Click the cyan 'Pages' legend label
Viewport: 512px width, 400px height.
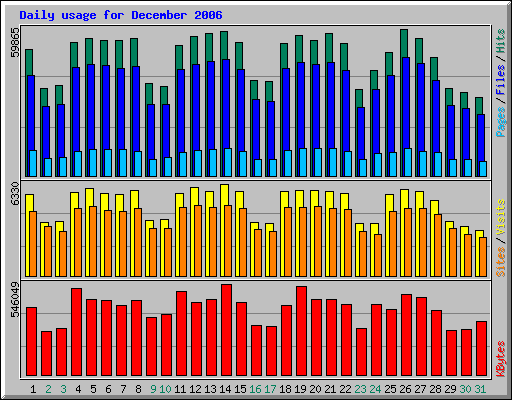click(x=501, y=122)
